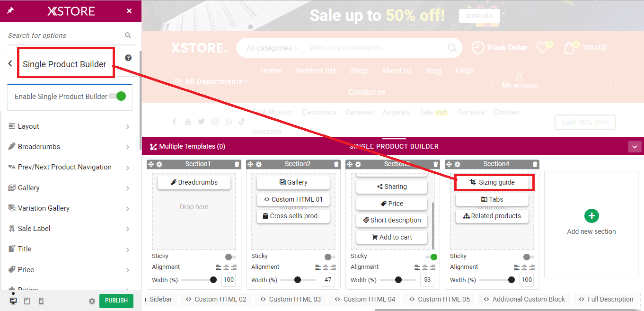This screenshot has width=644, height=311.
Task: Expand the Layout options
Action: click(x=70, y=126)
